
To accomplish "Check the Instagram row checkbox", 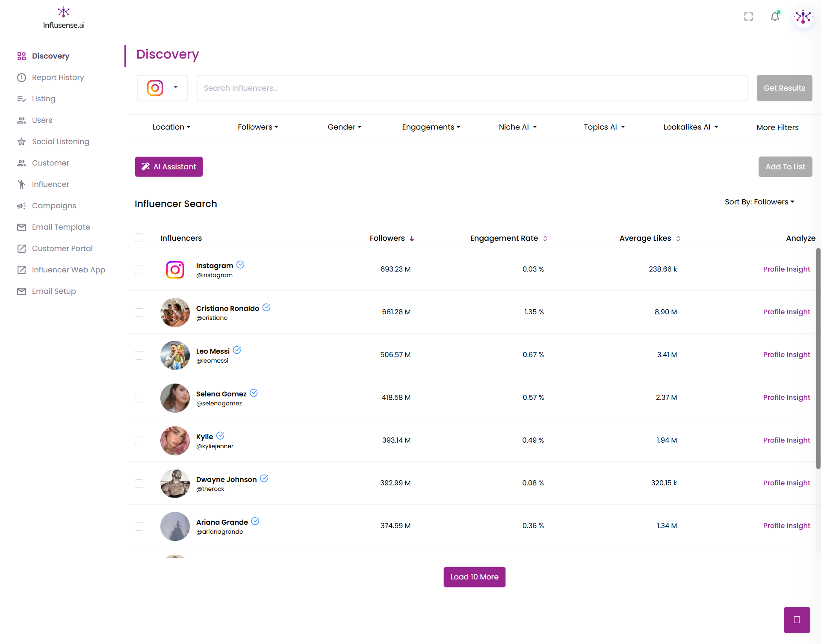I will 139,270.
